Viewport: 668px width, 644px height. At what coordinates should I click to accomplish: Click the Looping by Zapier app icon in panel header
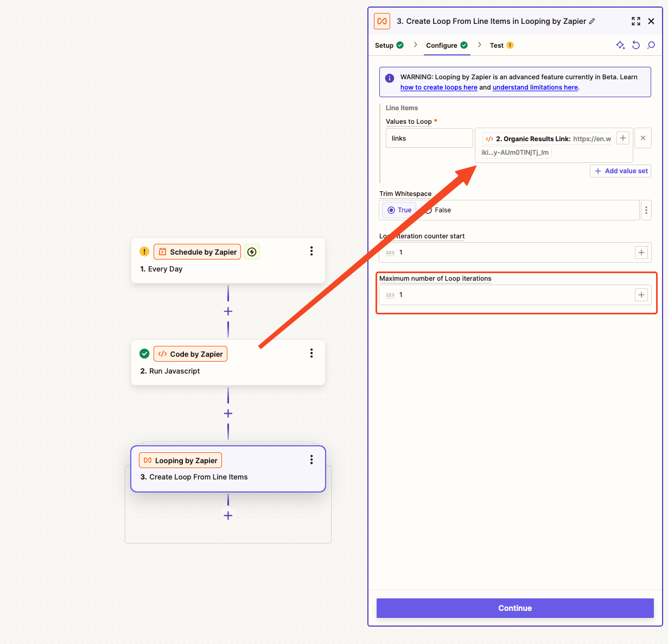(x=382, y=21)
